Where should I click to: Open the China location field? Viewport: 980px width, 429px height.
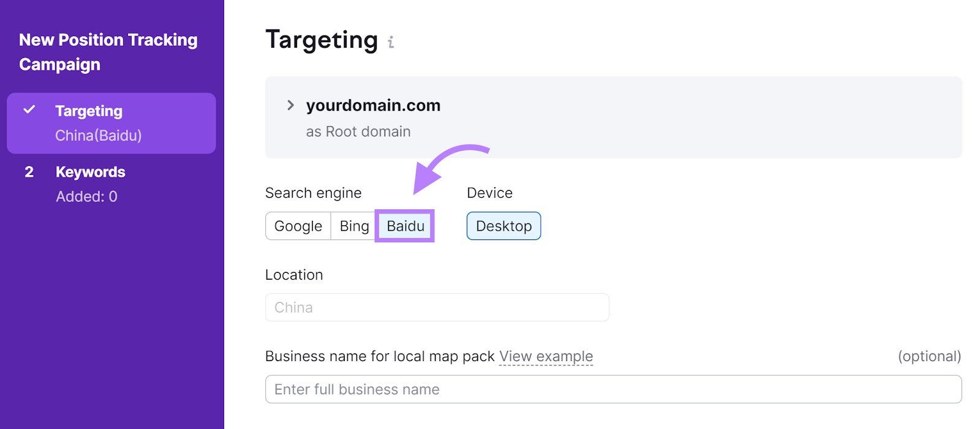coord(437,307)
